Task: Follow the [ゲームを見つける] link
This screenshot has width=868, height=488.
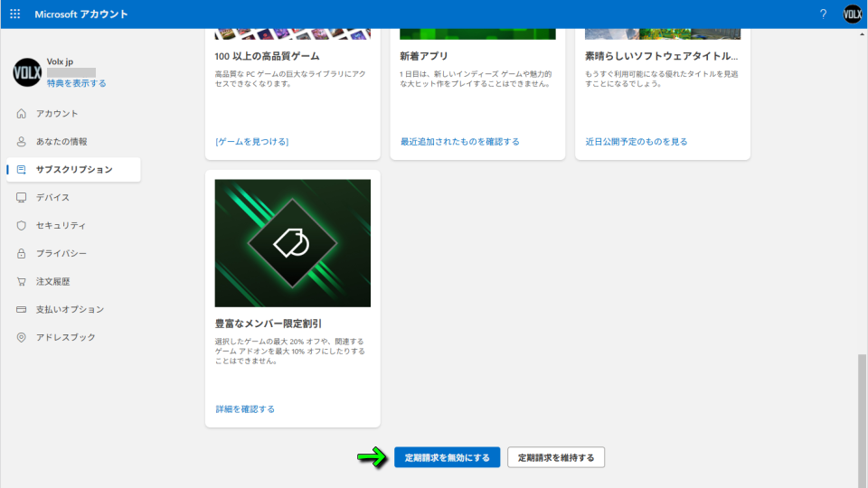Action: click(x=251, y=142)
